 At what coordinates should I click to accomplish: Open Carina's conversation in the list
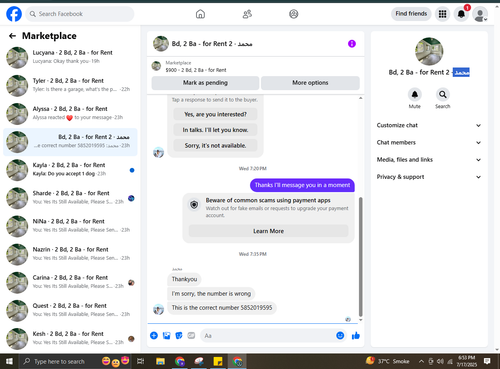[x=70, y=283]
